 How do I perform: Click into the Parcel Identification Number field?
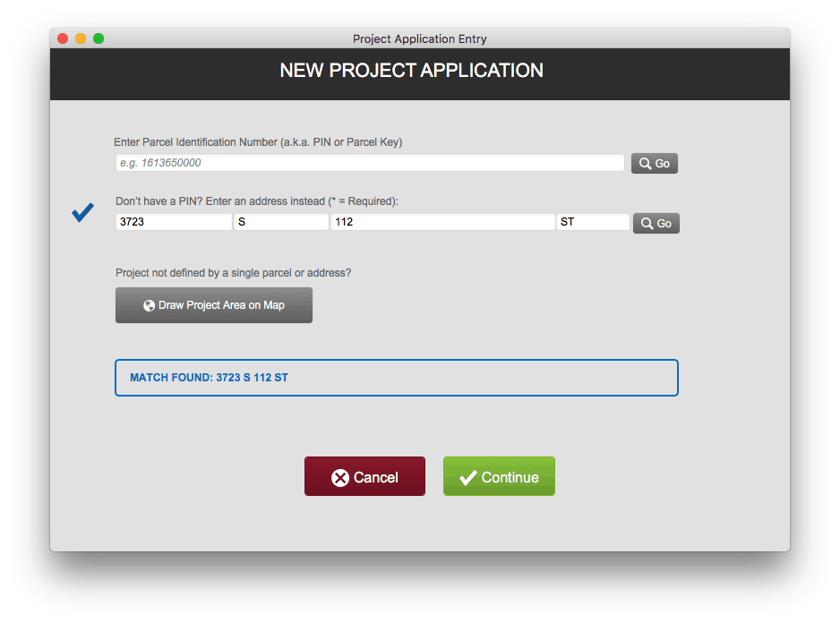pyautogui.click(x=370, y=163)
